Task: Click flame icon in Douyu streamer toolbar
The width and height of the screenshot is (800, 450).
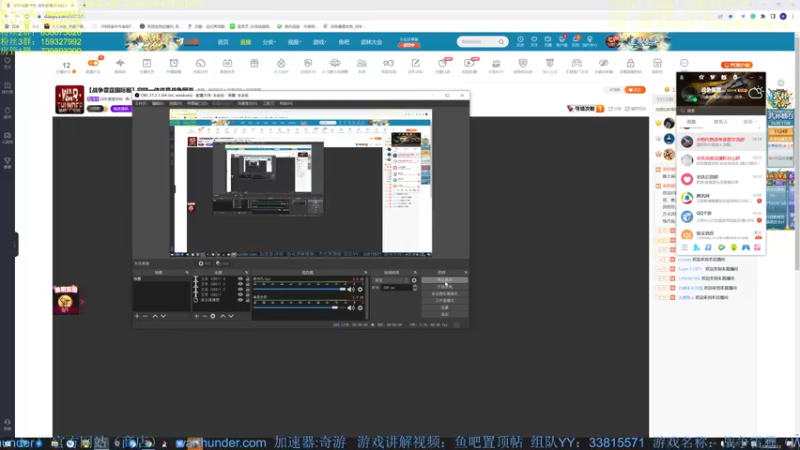Action: pyautogui.click(x=281, y=63)
